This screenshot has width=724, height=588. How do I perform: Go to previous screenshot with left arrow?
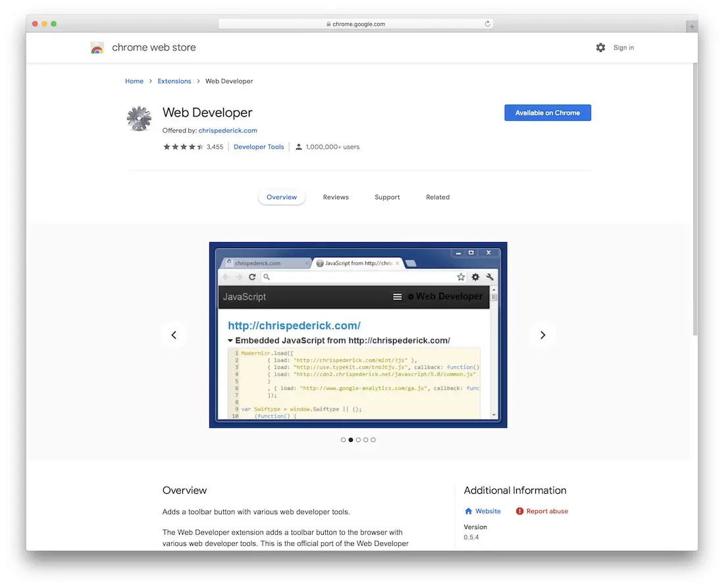click(x=174, y=335)
